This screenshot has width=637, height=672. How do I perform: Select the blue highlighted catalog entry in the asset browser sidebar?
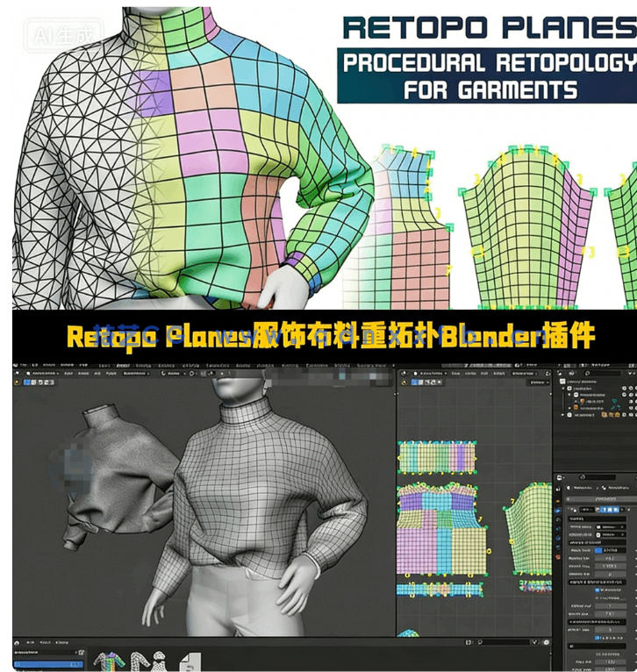click(x=48, y=664)
